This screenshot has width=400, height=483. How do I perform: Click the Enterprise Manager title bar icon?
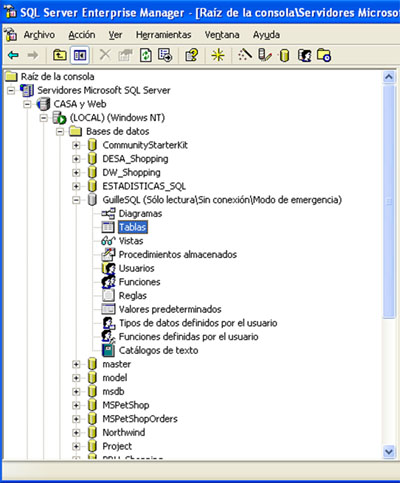coord(10,12)
